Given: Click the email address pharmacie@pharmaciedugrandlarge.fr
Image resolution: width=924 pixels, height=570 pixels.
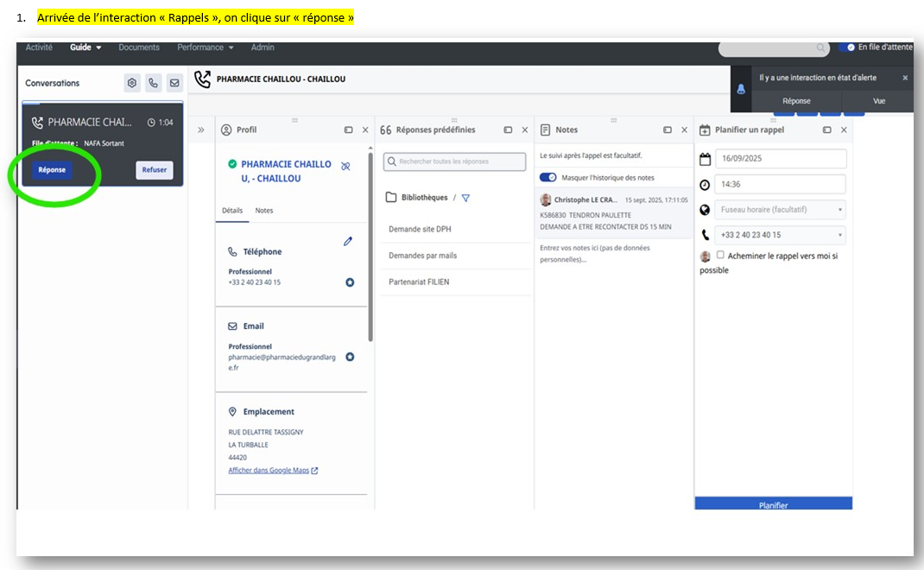Looking at the screenshot, I should (x=282, y=362).
